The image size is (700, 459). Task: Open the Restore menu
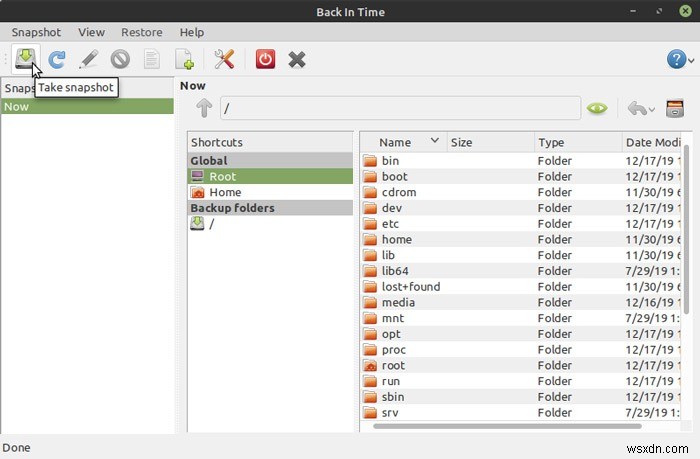[x=142, y=32]
